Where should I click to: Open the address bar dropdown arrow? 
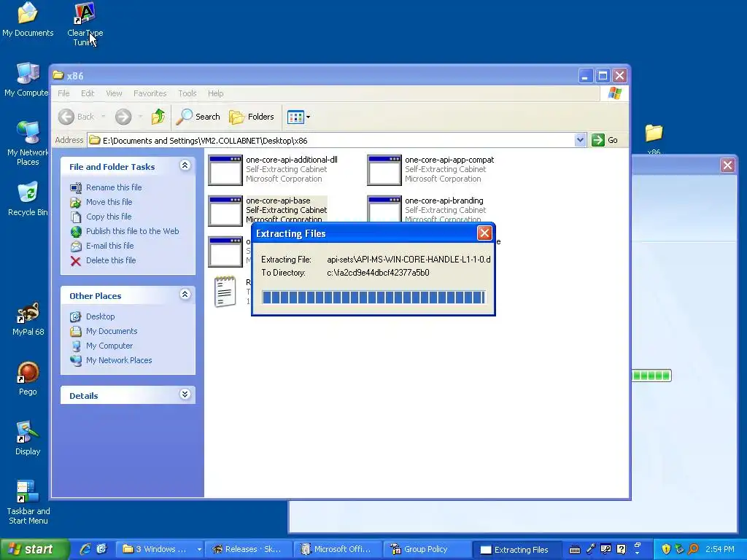[580, 140]
